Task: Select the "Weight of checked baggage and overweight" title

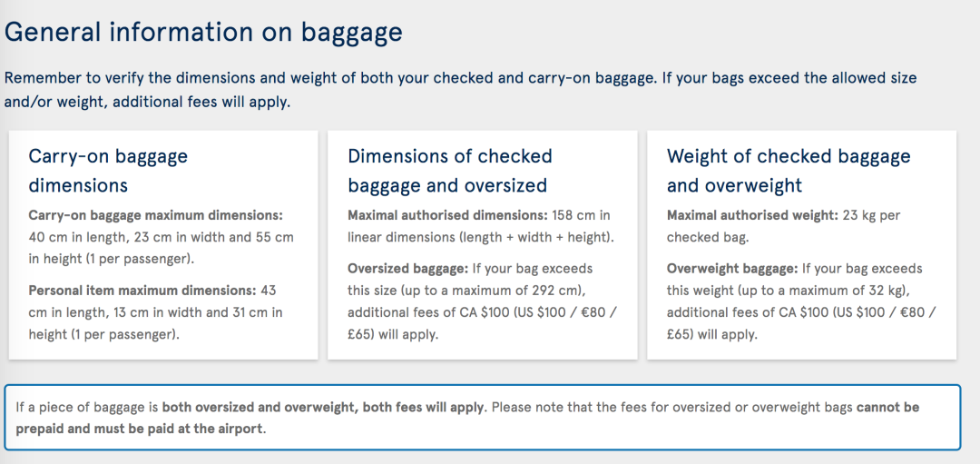Action: click(x=788, y=171)
